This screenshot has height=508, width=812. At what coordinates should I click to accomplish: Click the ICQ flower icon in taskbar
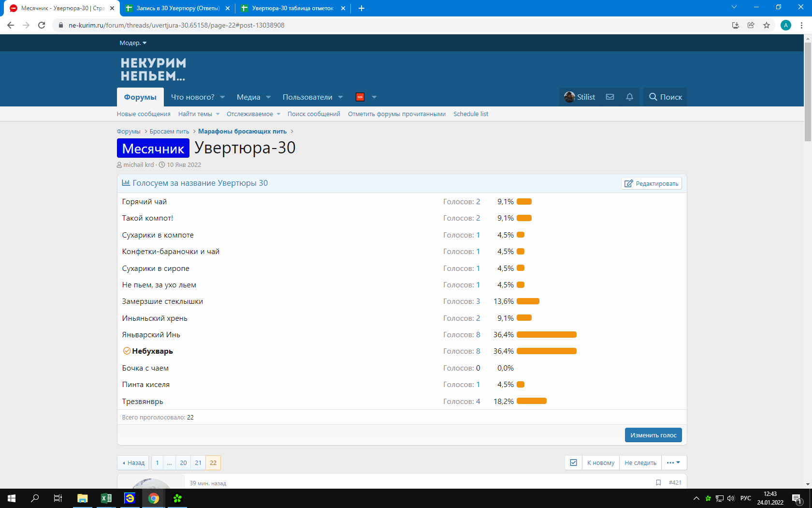[x=177, y=498]
